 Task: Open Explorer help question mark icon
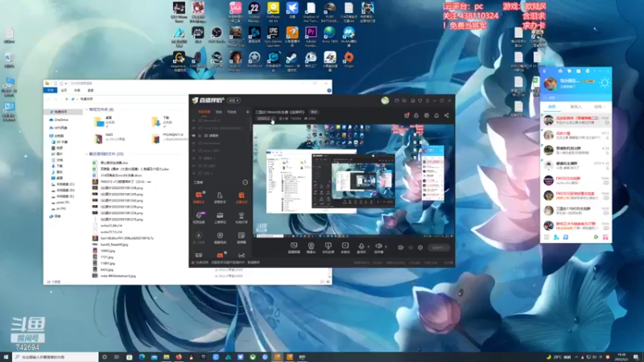328,90
